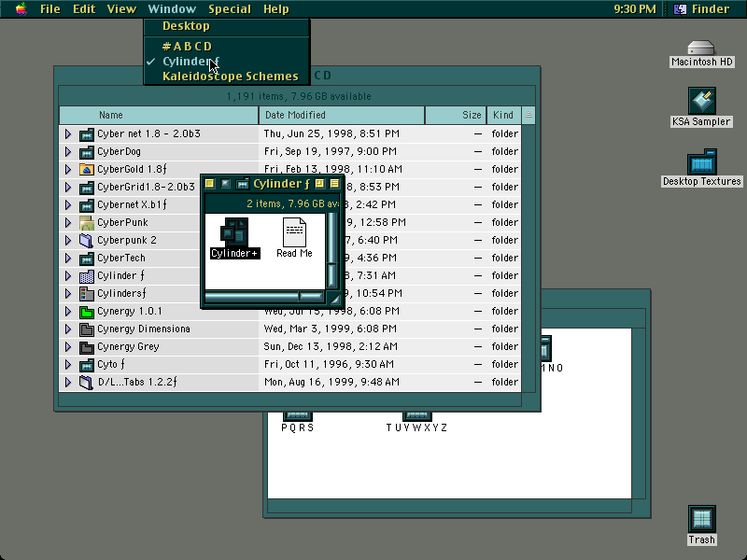The width and height of the screenshot is (747, 560).
Task: Choose Desktop from the Window menu
Action: (227, 26)
